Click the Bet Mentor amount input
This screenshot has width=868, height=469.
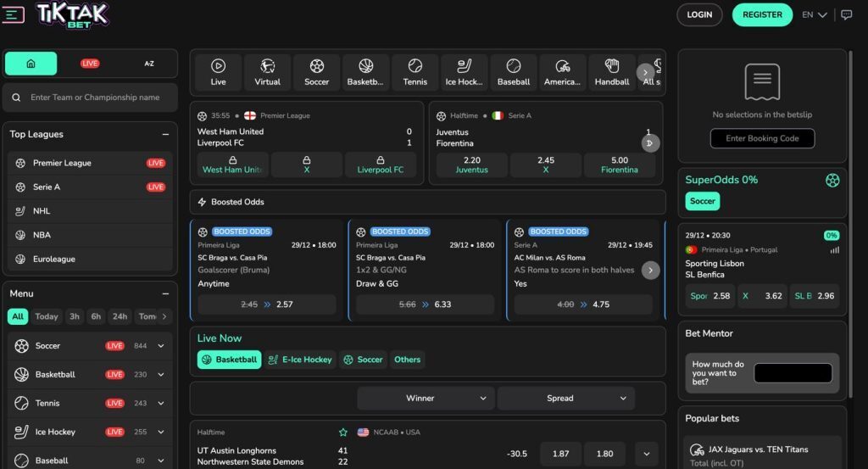coord(793,373)
